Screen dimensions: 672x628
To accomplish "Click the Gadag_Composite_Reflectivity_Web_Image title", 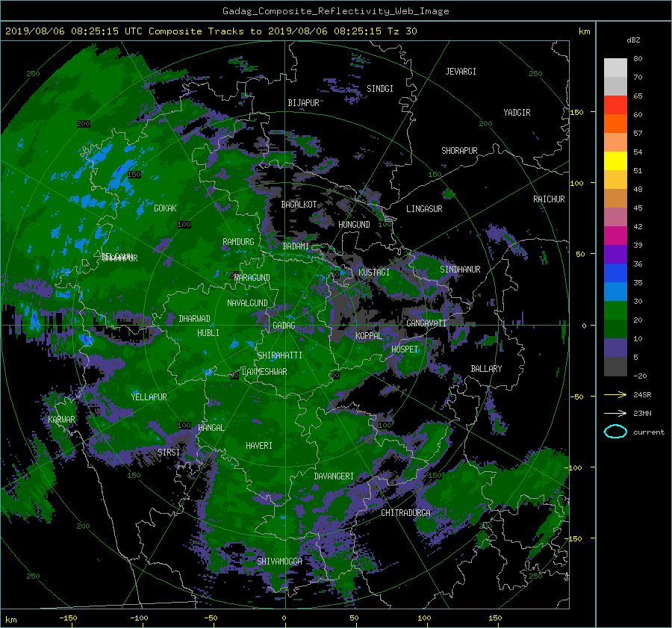I will click(x=335, y=11).
